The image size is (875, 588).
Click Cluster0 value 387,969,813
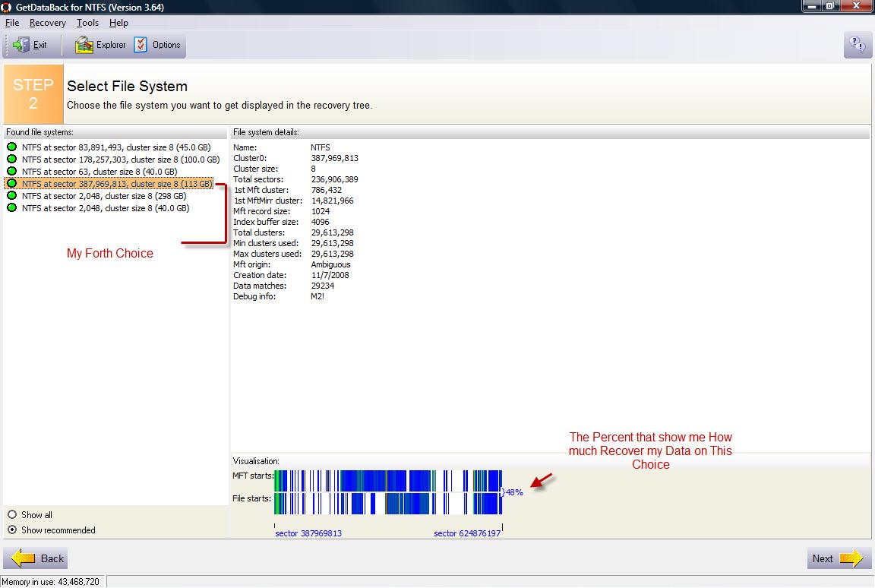[334, 158]
